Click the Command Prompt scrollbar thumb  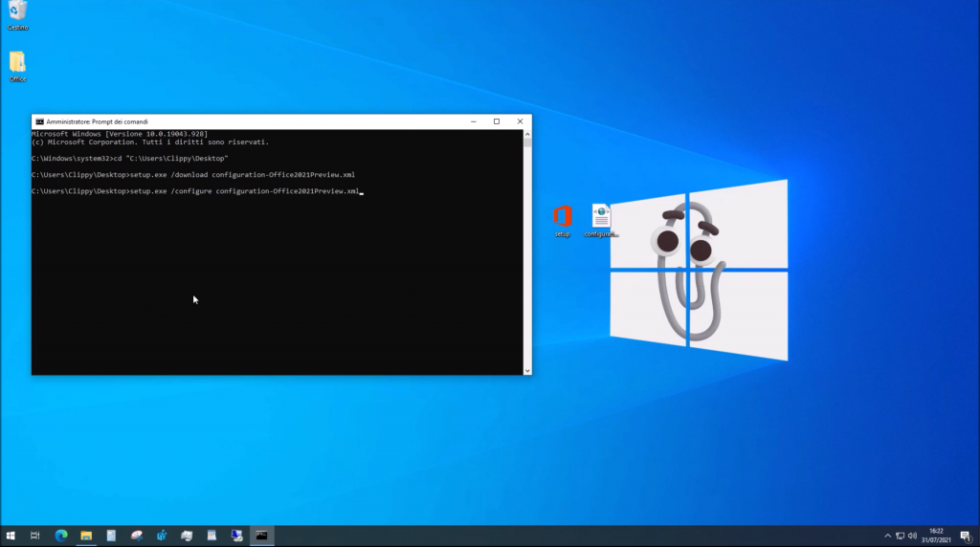(x=527, y=142)
